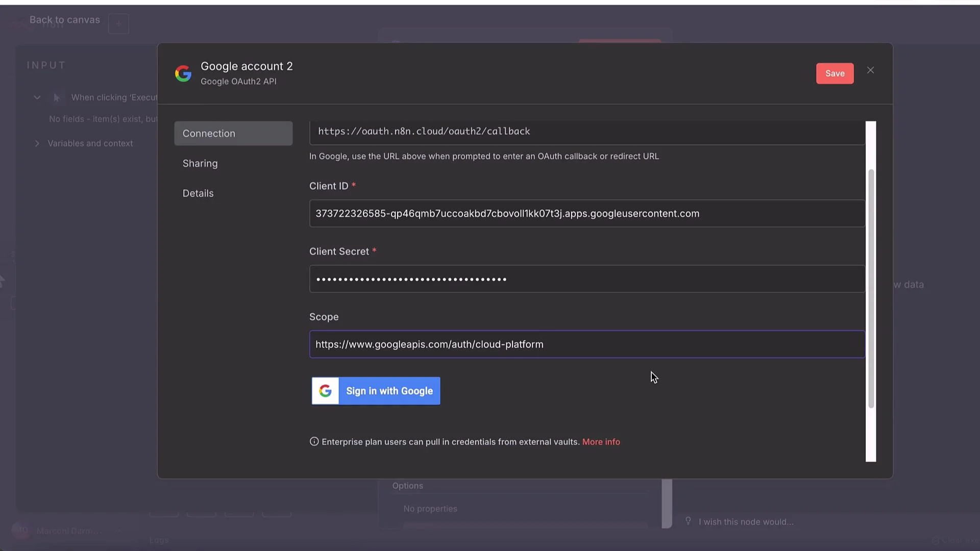Click the info icon beside Enterprise plan note
This screenshot has width=980, height=551.
coord(314,442)
